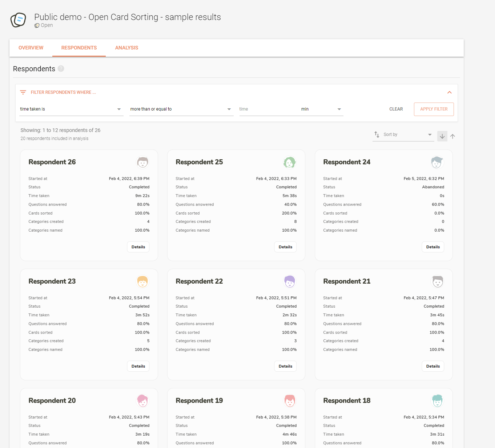Click the Respondents help question-mark icon
Image resolution: width=495 pixels, height=448 pixels.
pyautogui.click(x=61, y=69)
